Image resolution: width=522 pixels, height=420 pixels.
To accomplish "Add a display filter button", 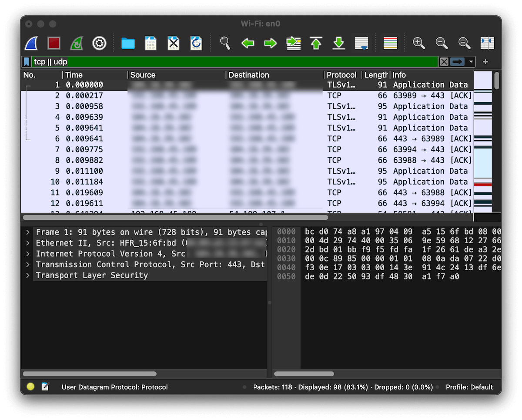I will tap(485, 62).
